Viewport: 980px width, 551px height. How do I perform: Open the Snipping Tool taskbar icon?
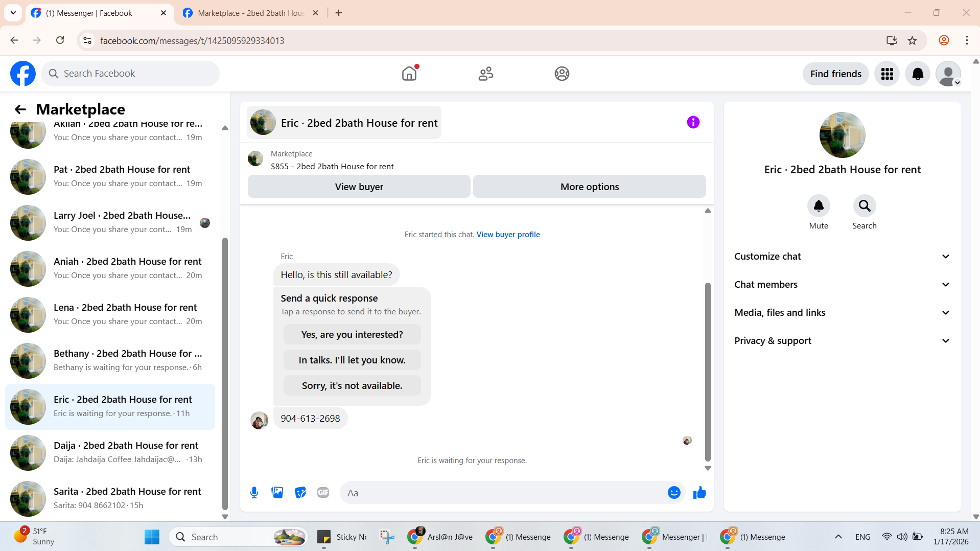click(387, 537)
